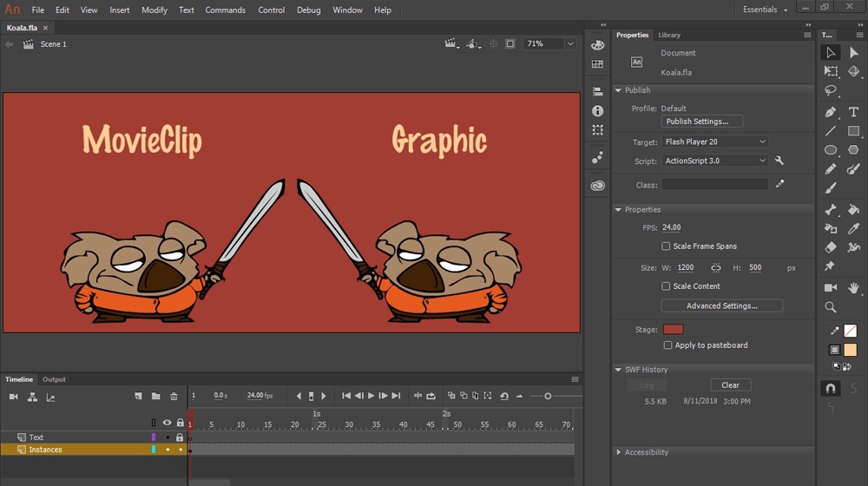
Task: Click the New Folder icon in timeline
Action: tap(156, 397)
